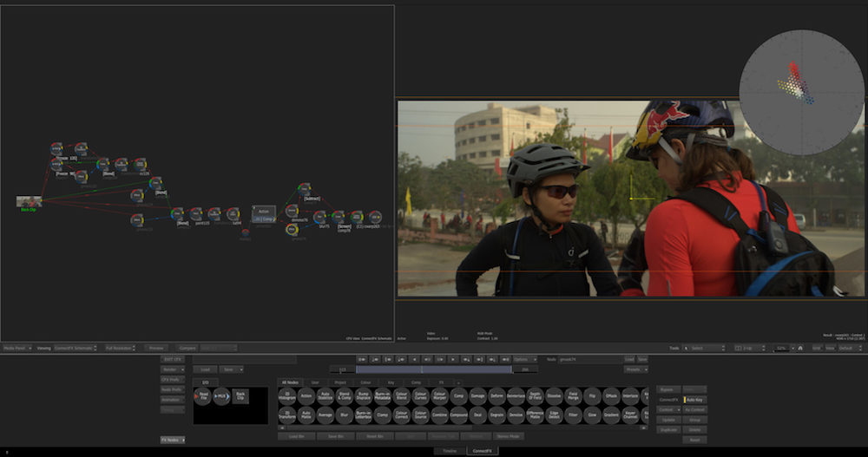
Task: Choose the Degrain node
Action: (497, 415)
